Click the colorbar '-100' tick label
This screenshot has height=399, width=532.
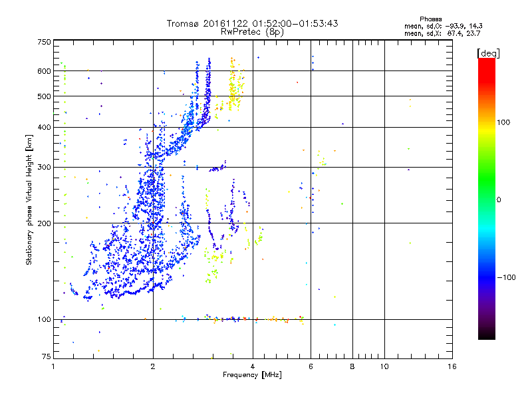(x=506, y=277)
